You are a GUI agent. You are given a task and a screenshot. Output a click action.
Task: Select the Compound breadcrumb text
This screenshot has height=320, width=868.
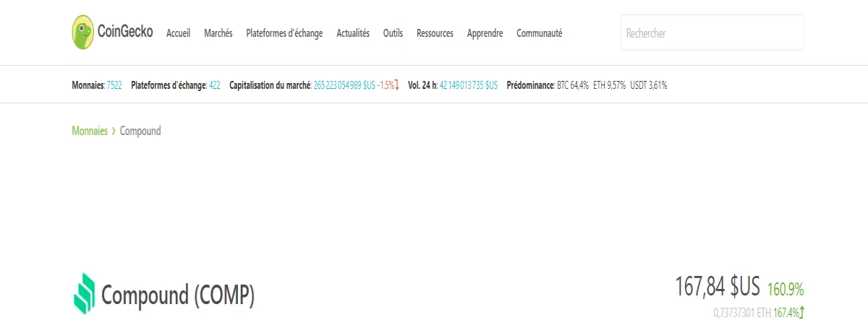pyautogui.click(x=140, y=131)
